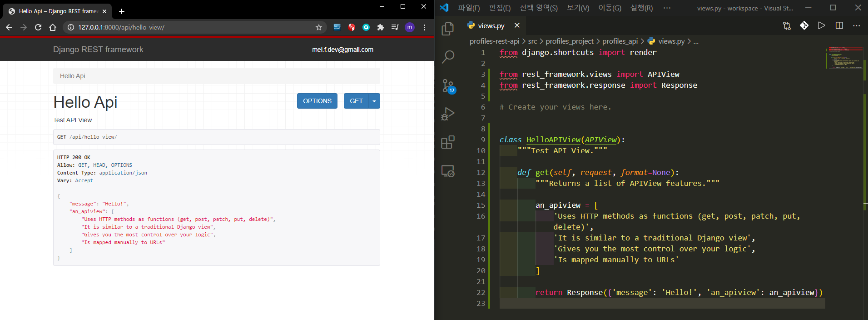The image size is (868, 320).
Task: Open the ellipsis at end of the breadcrumb
Action: 696,41
